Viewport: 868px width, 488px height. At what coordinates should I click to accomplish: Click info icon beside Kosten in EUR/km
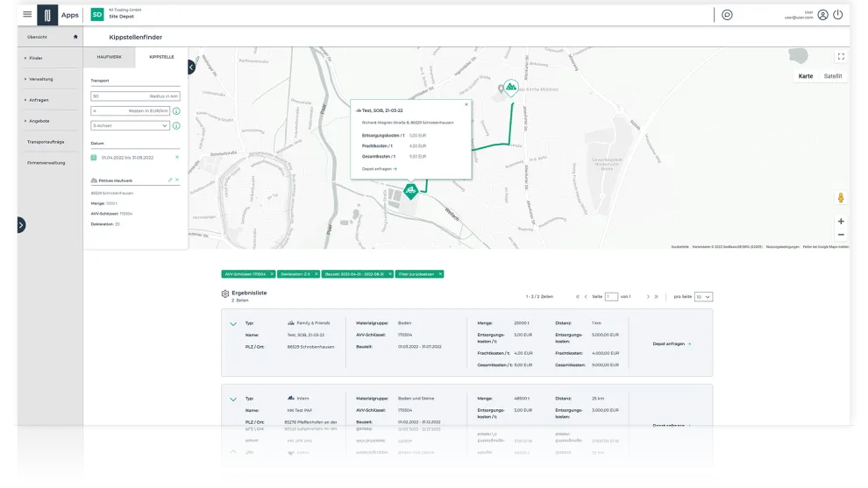[x=176, y=111]
